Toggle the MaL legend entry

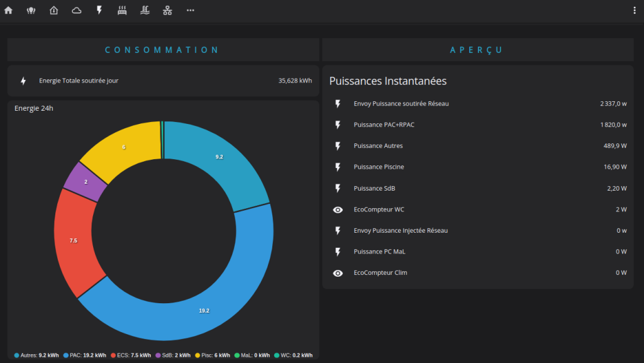252,355
